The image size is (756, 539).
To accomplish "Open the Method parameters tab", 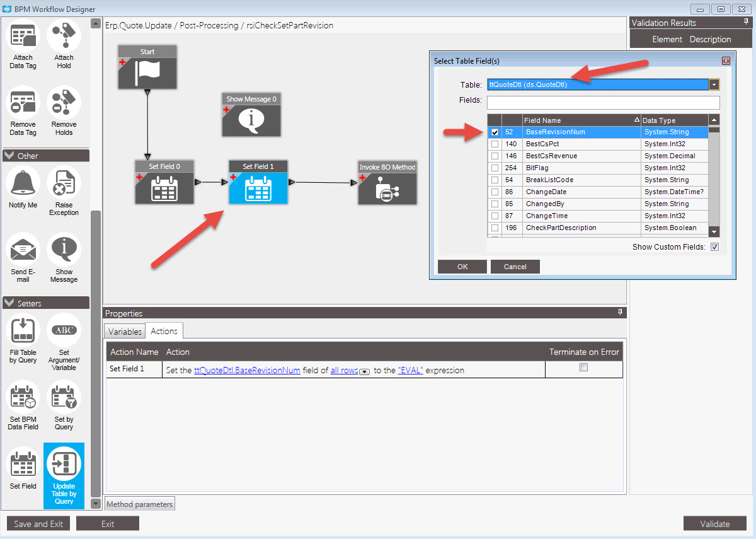I will point(139,504).
